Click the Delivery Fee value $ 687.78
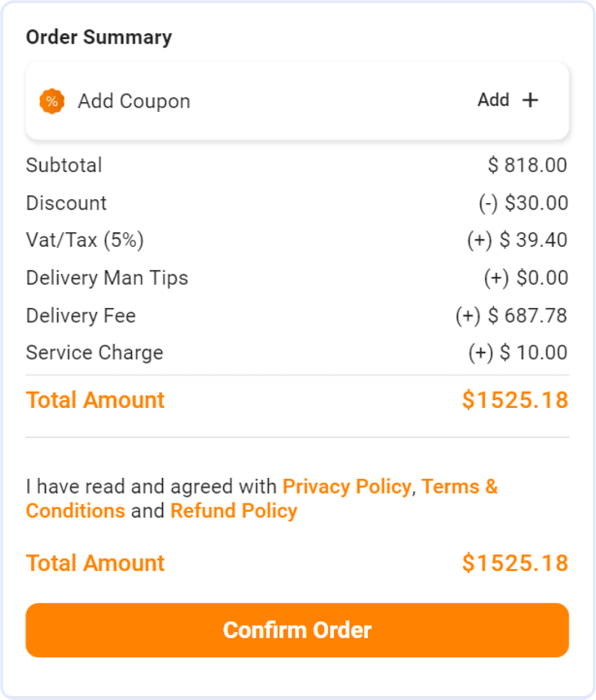This screenshot has height=700, width=596. pyautogui.click(x=511, y=316)
